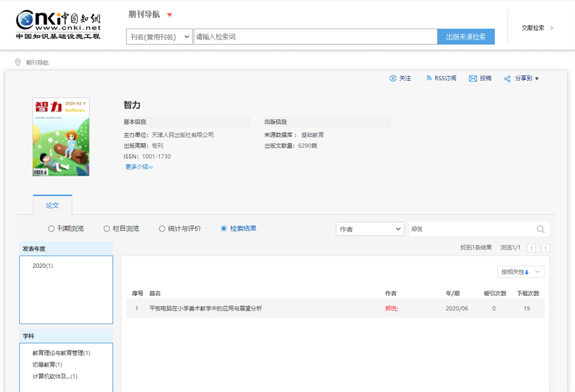The width and height of the screenshot is (575, 392).
Task: Switch to the 论文 tab
Action: (x=52, y=206)
